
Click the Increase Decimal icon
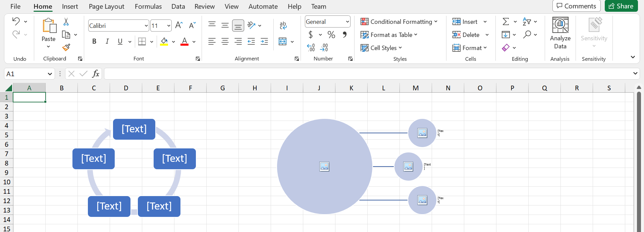(311, 48)
